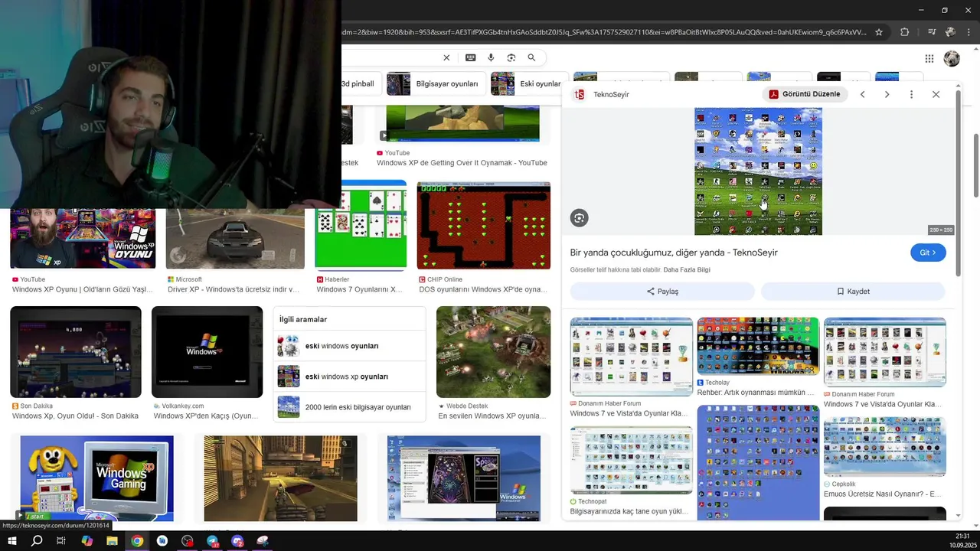Screen dimensions: 980x551
Task: Start voice search with the microphone
Action: (x=491, y=57)
